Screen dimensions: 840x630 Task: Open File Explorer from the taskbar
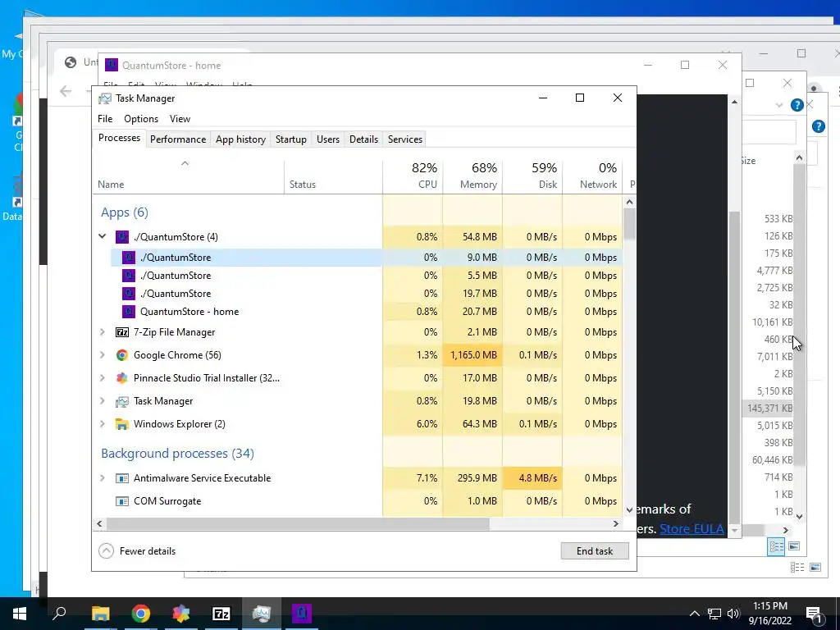(x=100, y=614)
